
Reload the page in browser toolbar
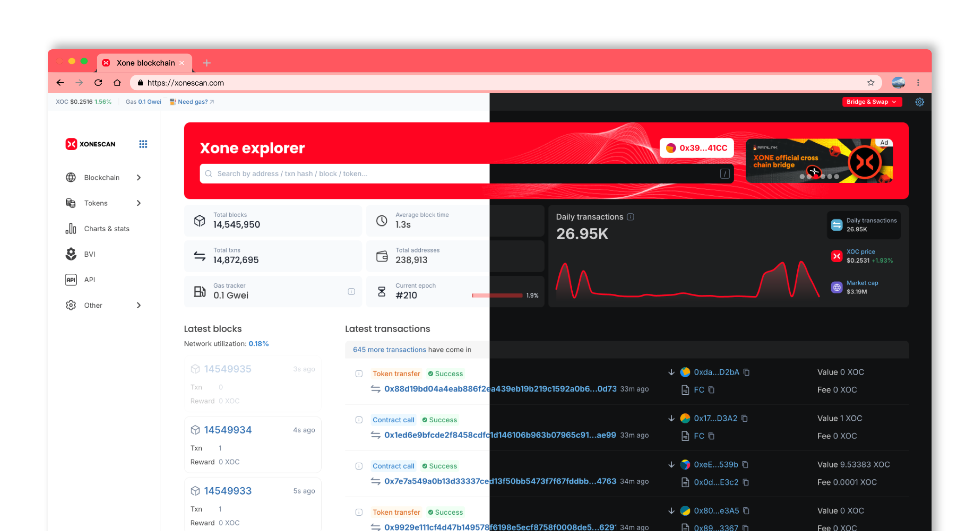point(98,83)
